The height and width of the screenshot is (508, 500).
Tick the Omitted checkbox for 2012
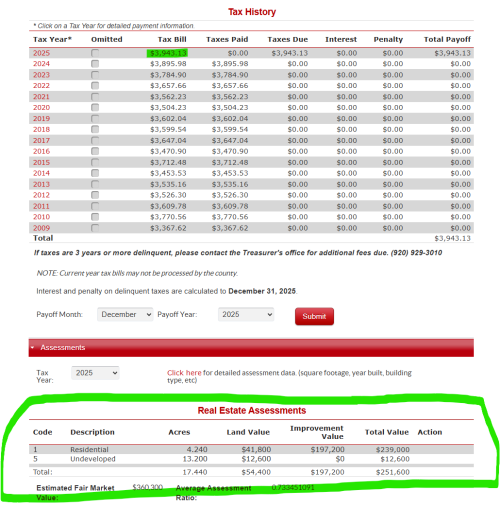95,195
